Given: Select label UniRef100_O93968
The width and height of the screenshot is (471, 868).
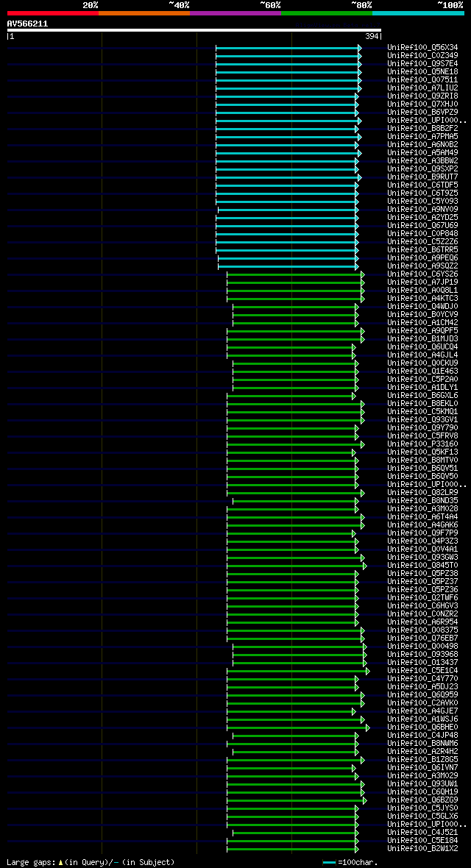Looking at the screenshot, I should pyautogui.click(x=422, y=655).
